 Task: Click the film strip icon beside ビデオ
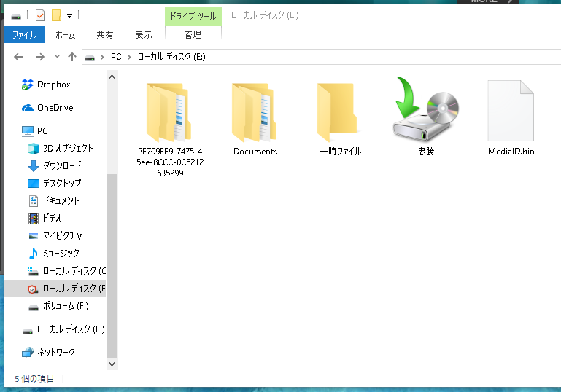pos(34,219)
